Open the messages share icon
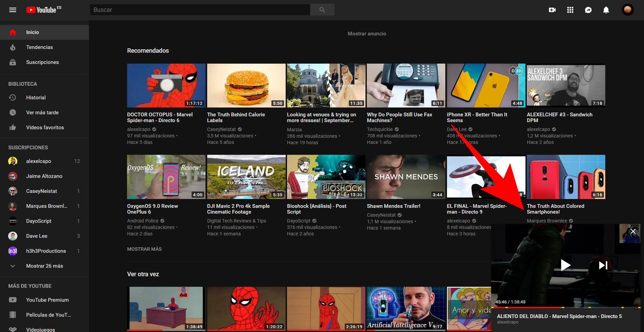 588,10
